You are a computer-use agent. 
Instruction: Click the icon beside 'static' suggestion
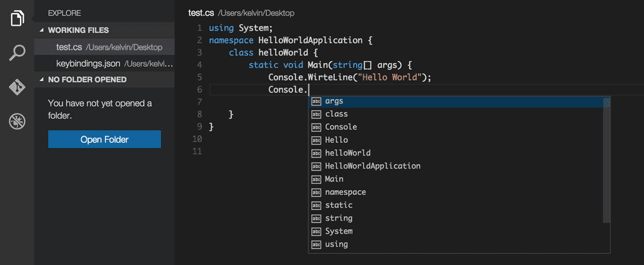pos(316,205)
